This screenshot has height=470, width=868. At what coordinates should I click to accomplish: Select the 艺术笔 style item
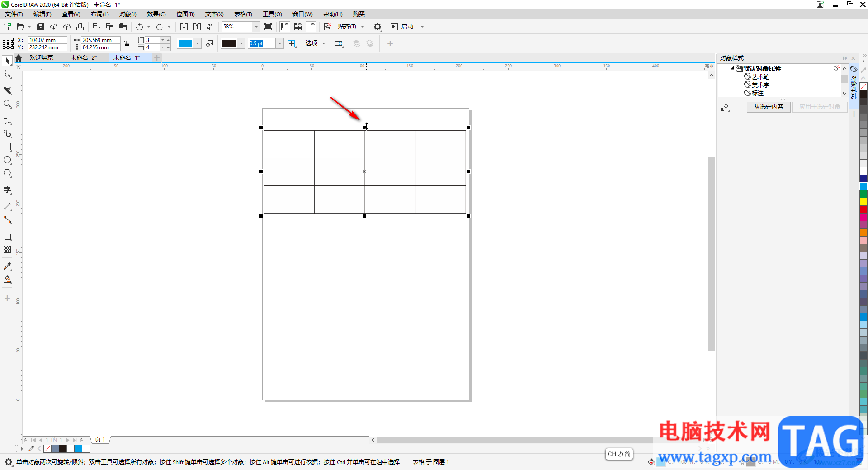(760, 77)
